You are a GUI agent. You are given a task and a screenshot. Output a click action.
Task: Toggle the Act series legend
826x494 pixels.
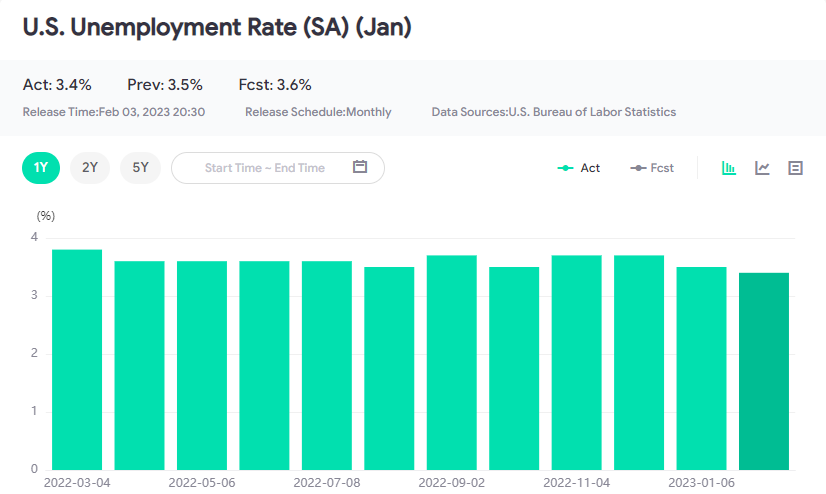click(x=579, y=168)
